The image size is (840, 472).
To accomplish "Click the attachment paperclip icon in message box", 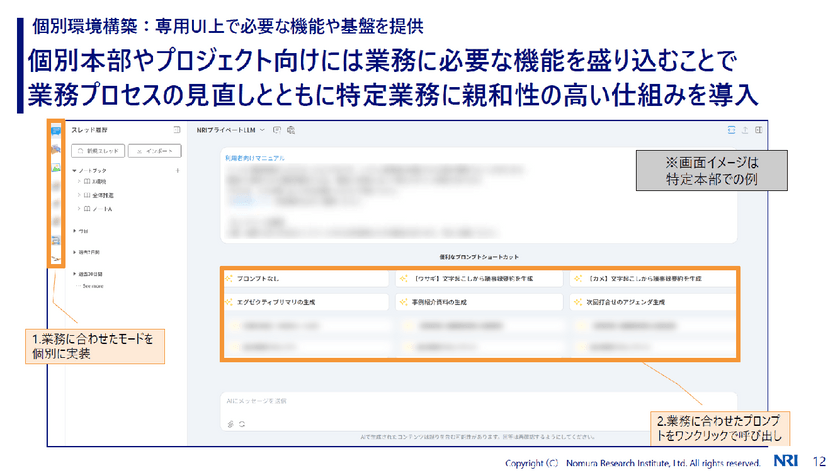I will pyautogui.click(x=231, y=423).
